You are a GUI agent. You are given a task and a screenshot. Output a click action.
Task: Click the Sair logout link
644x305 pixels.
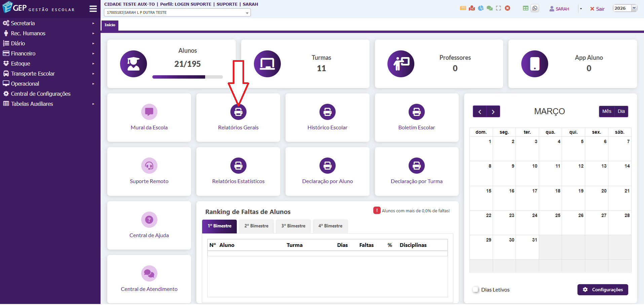[x=597, y=9]
